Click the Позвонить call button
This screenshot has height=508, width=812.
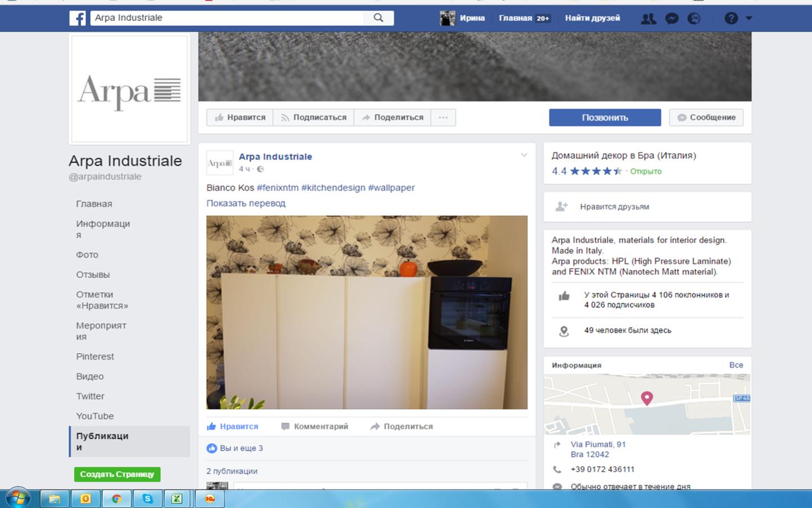click(x=605, y=117)
